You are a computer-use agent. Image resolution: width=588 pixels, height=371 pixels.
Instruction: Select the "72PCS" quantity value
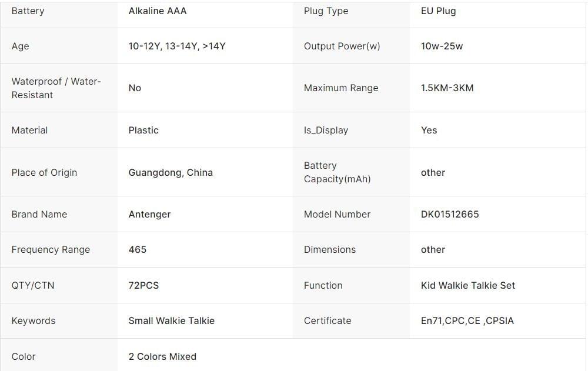143,286
